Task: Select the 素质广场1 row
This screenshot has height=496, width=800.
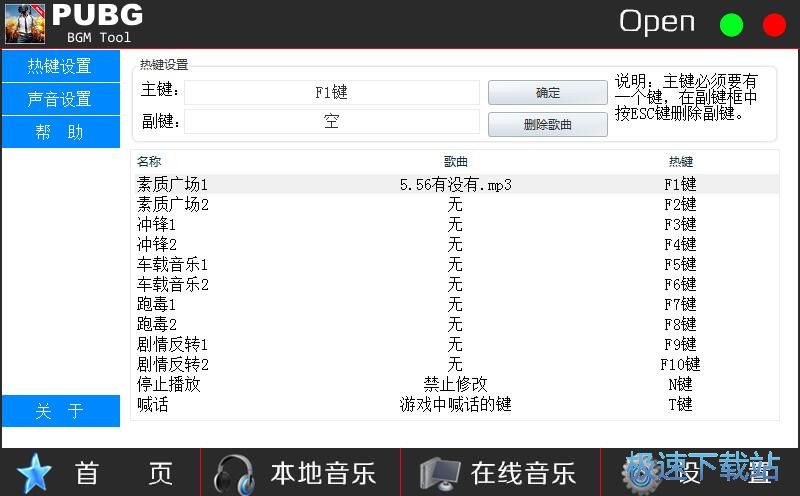Action: pyautogui.click(x=455, y=184)
